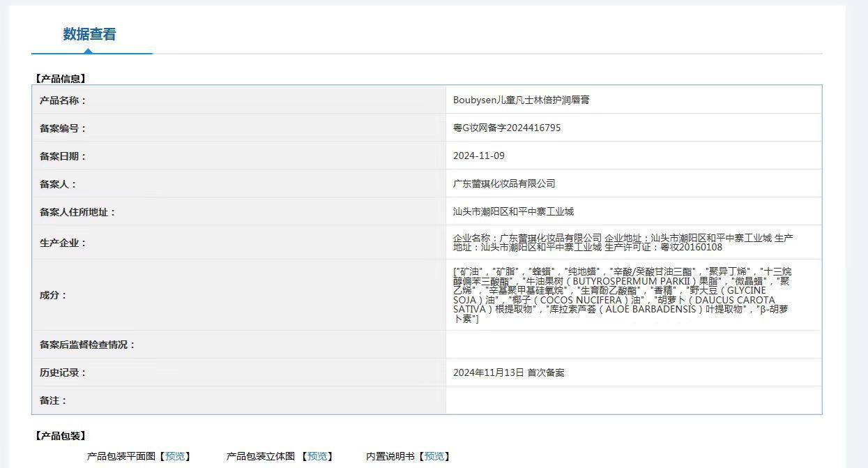Preview 产品包装立体图 via 预览 link

(317, 456)
